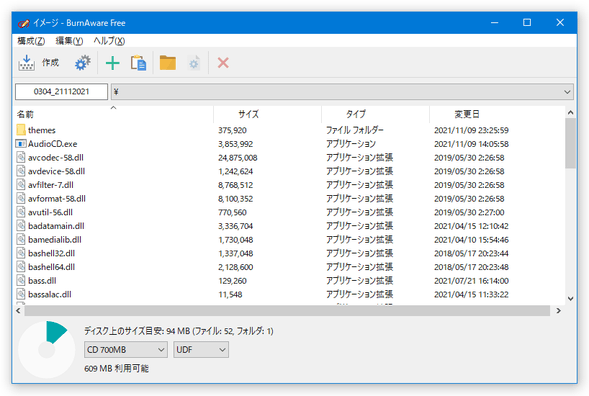Click the 作成 label button

50,62
